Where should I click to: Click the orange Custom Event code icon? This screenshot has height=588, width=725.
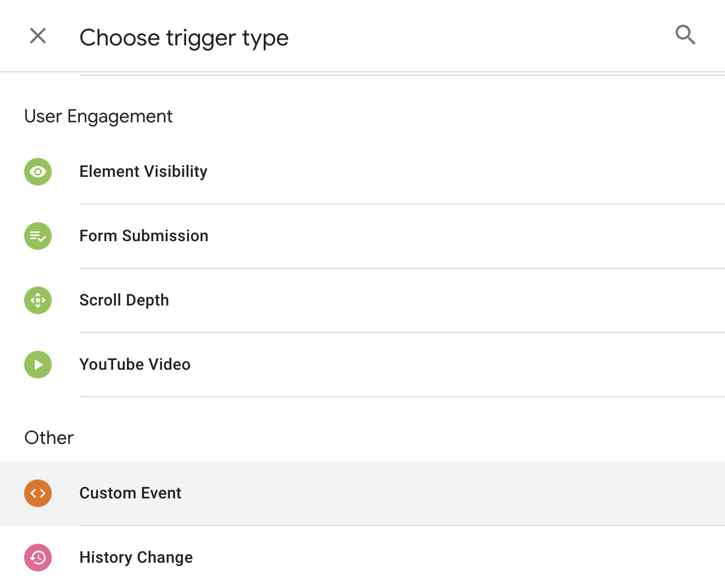coord(38,493)
